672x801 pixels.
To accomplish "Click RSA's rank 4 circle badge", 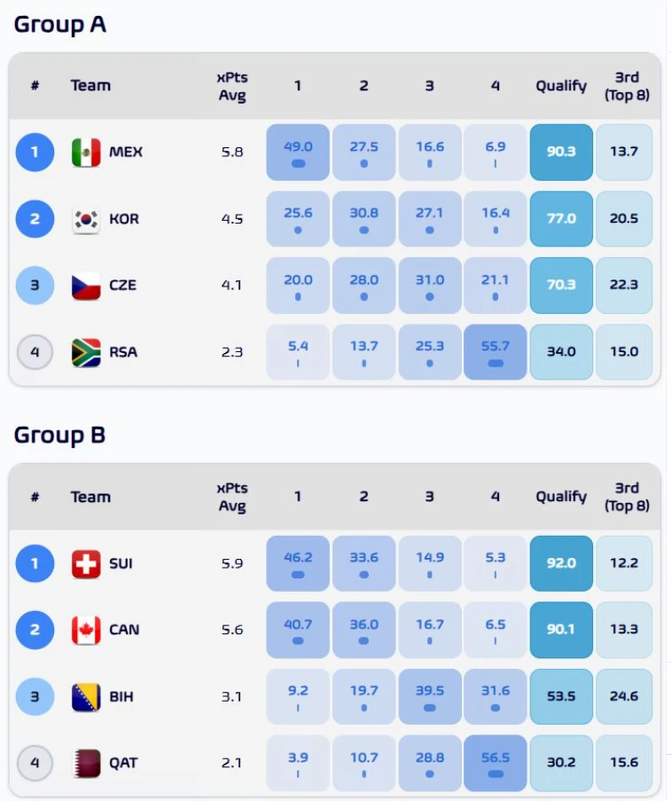I will 35,352.
